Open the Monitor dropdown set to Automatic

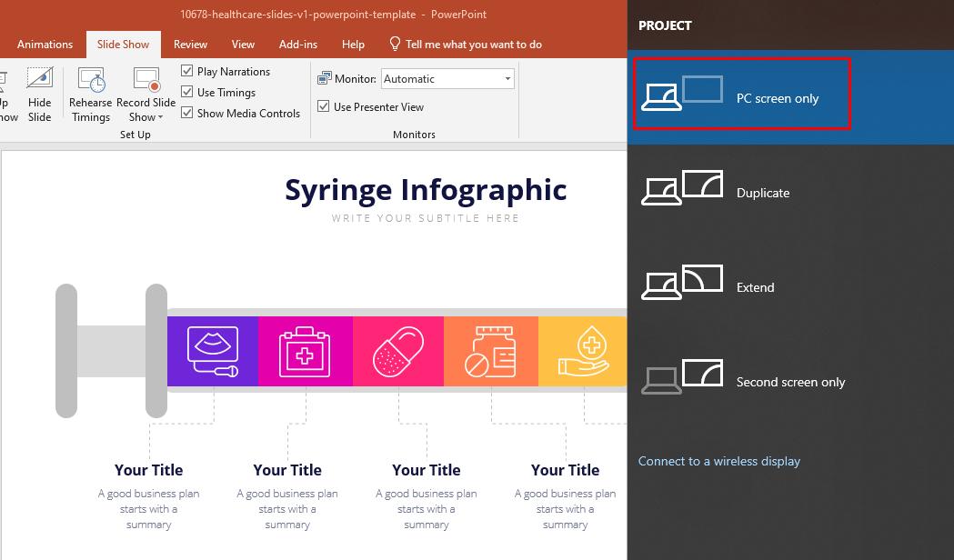[x=447, y=78]
